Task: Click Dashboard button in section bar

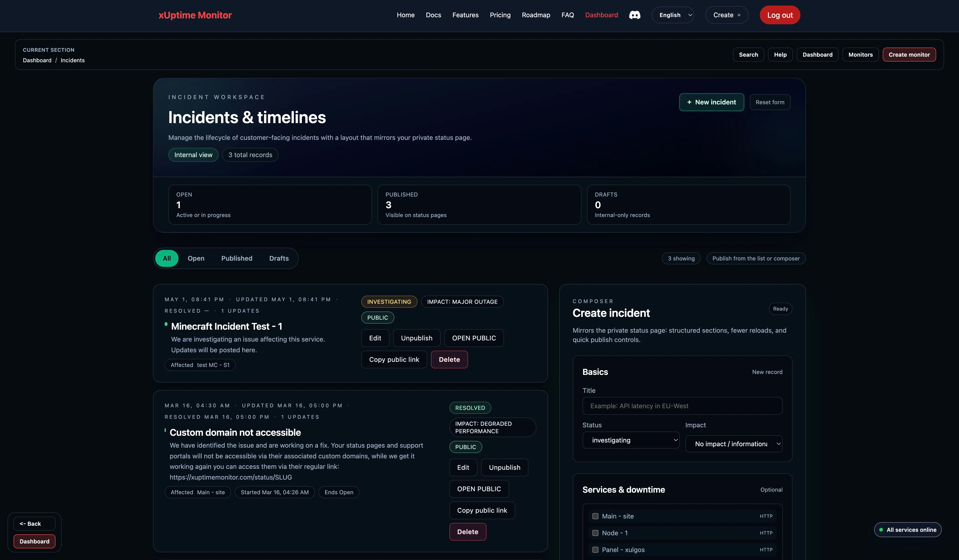Action: pyautogui.click(x=817, y=54)
